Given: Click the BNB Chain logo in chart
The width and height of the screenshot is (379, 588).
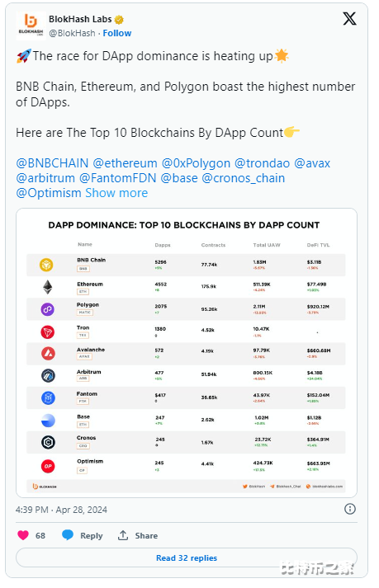Looking at the screenshot, I should pyautogui.click(x=46, y=265).
